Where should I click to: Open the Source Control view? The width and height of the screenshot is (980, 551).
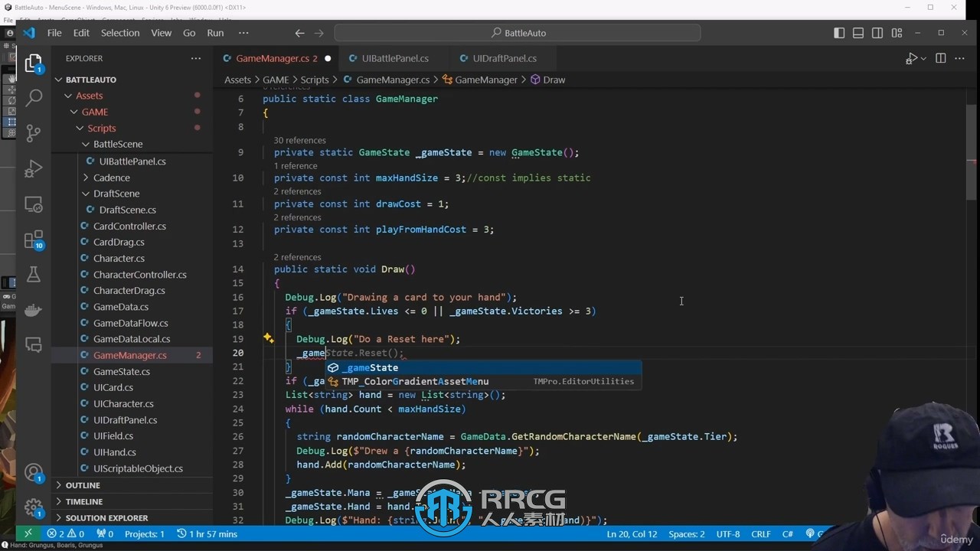(34, 133)
